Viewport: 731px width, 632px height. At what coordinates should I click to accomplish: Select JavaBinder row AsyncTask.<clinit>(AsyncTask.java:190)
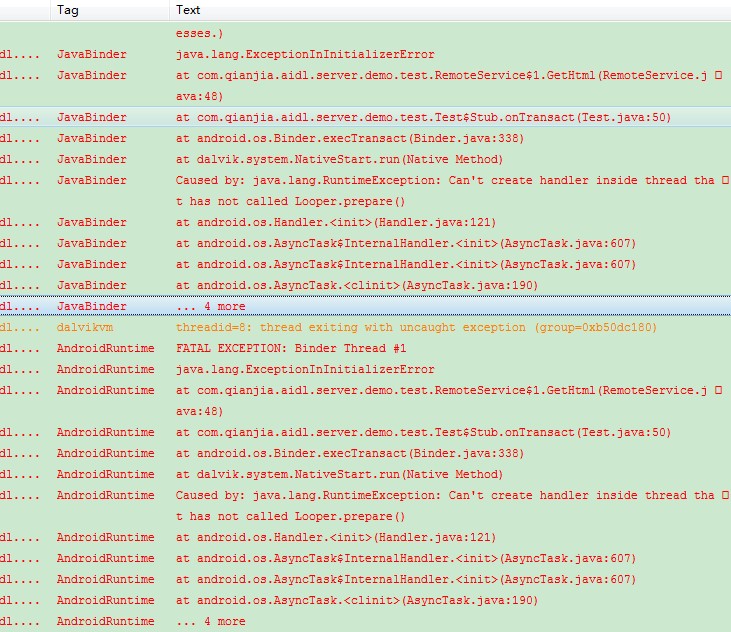366,285
